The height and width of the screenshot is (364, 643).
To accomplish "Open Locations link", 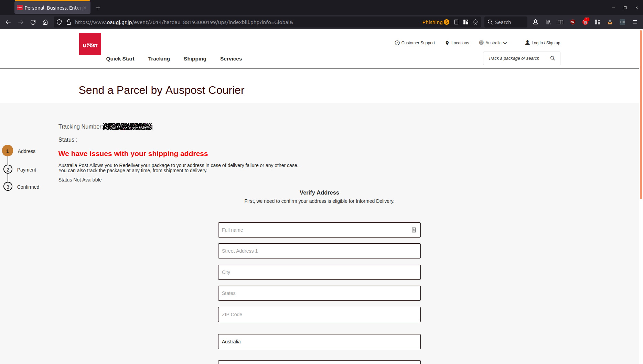I will (457, 43).
